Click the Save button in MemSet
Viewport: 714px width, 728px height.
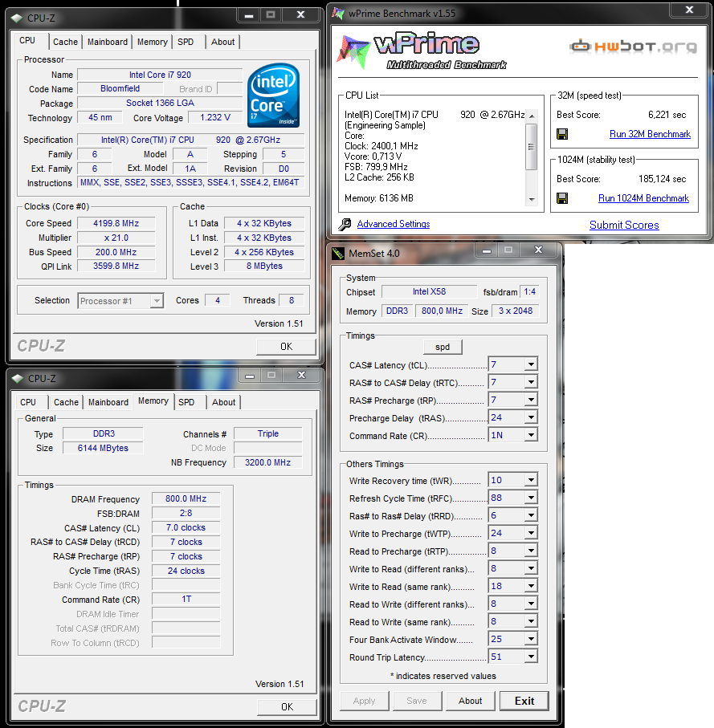pos(417,701)
